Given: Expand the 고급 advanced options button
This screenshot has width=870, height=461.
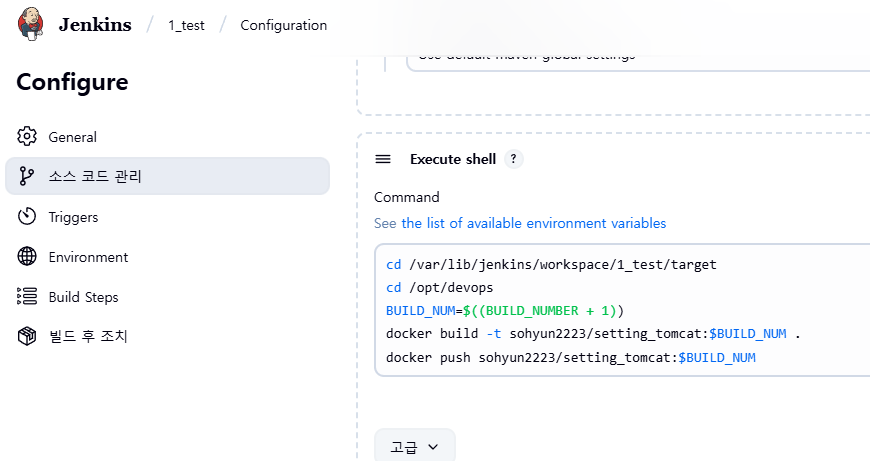Looking at the screenshot, I should pos(414,447).
